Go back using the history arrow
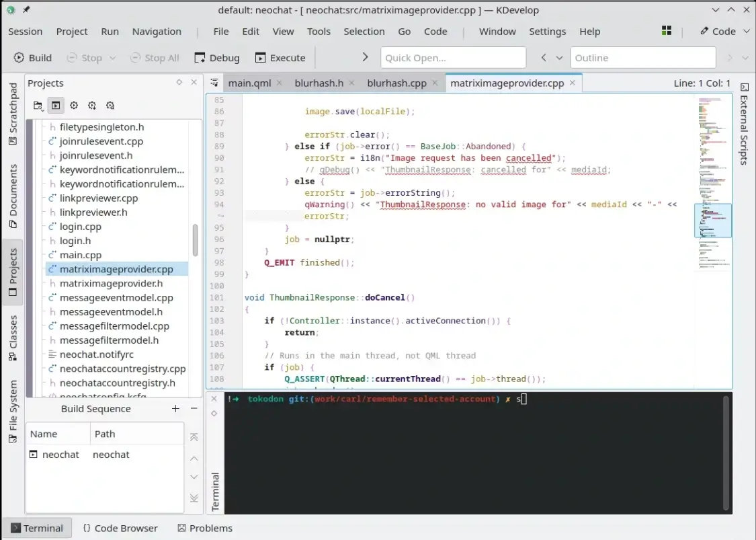Viewport: 756px width, 540px height. click(x=544, y=57)
